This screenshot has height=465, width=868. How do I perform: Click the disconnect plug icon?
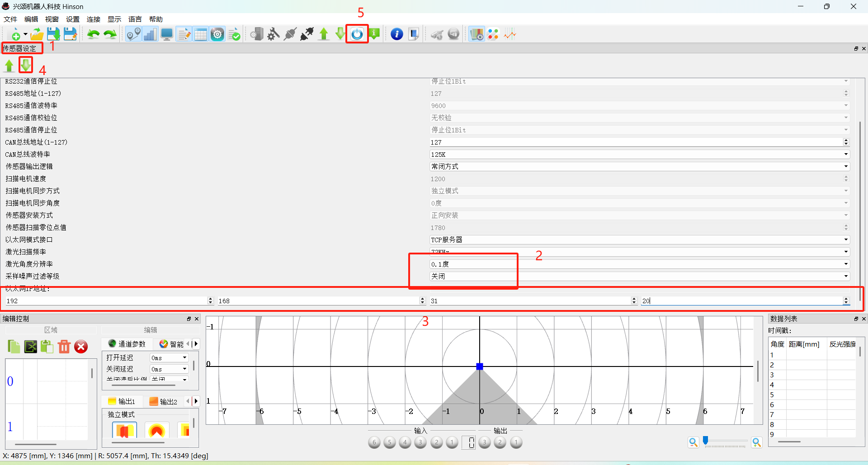click(x=307, y=34)
